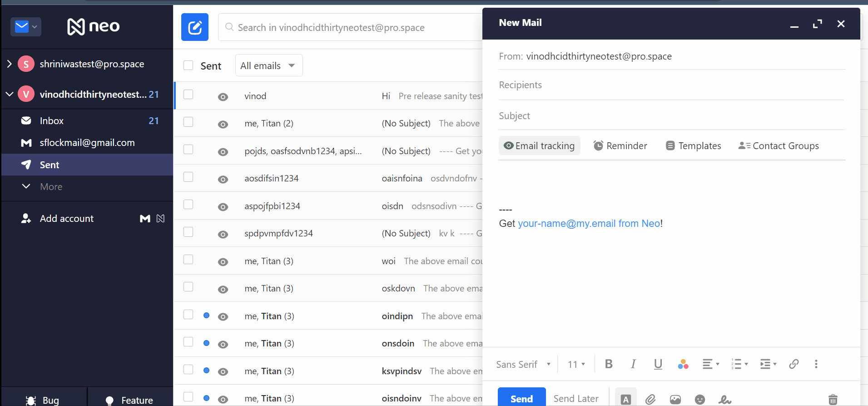The width and height of the screenshot is (868, 406).
Task: Click the Bold formatting icon
Action: (609, 364)
